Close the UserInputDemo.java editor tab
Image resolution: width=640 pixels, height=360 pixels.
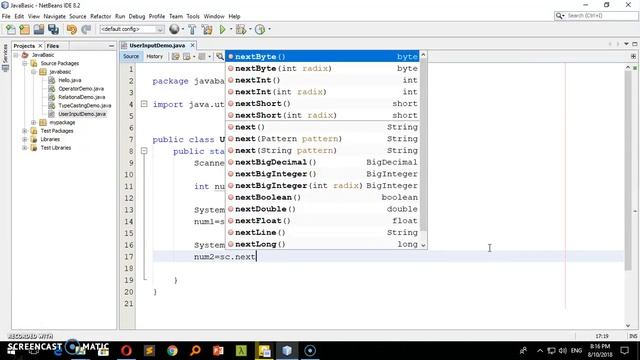click(193, 45)
